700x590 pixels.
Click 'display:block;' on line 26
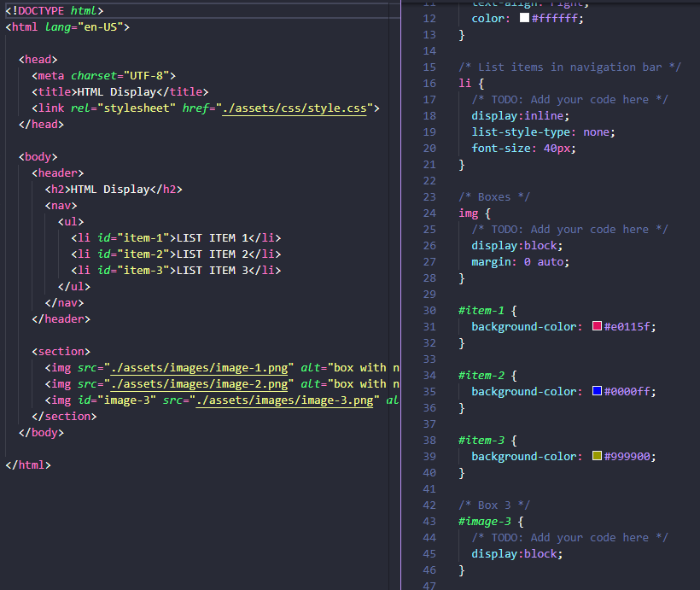517,246
